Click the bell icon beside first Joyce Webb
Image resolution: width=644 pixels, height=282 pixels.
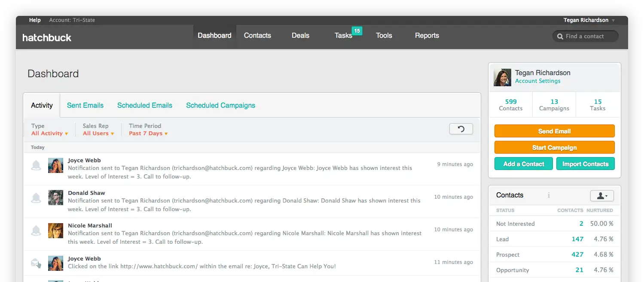[x=36, y=165]
